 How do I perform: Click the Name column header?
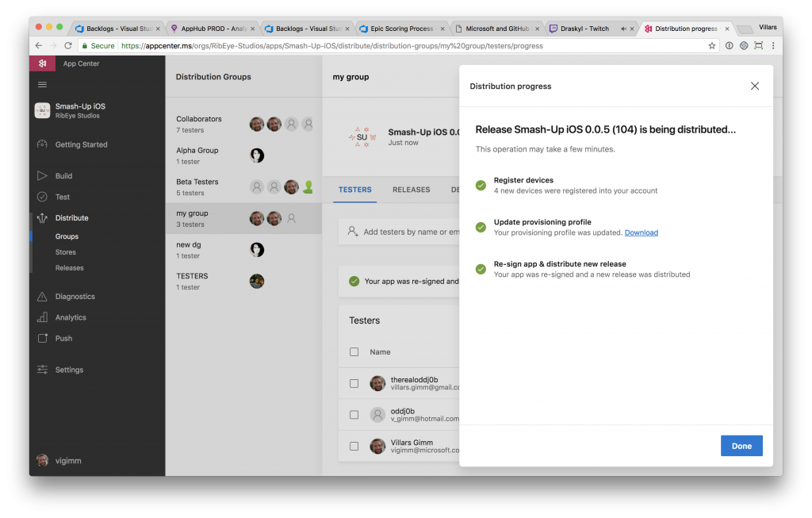tap(380, 351)
